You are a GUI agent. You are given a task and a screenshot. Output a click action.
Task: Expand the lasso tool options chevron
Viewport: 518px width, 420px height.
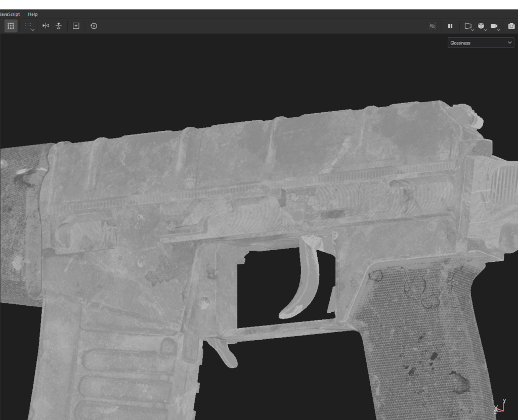(x=33, y=29)
